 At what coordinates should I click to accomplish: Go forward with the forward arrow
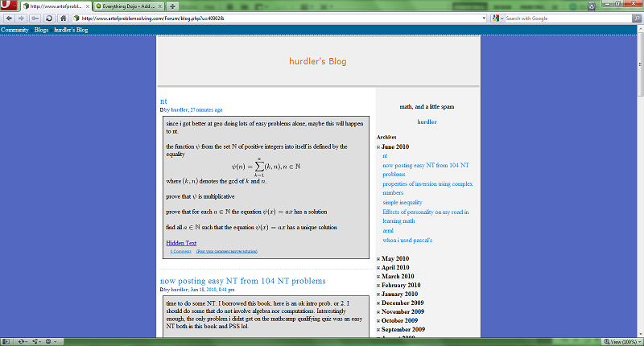pos(21,19)
